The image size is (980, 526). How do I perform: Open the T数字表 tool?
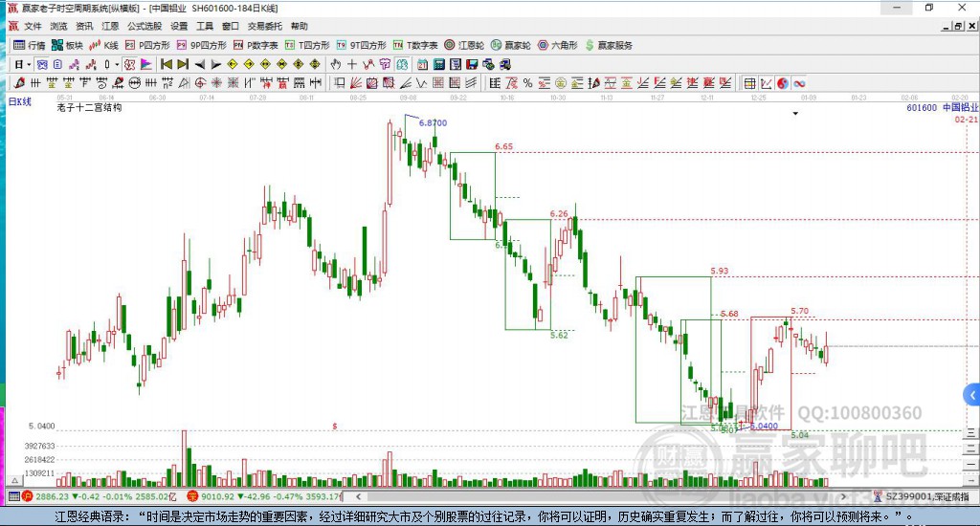coord(415,45)
